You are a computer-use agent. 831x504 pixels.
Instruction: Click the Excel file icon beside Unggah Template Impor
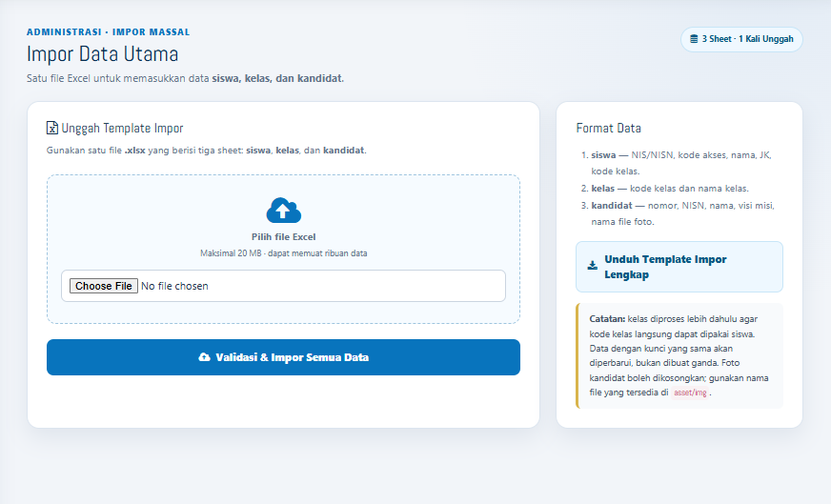[51, 128]
